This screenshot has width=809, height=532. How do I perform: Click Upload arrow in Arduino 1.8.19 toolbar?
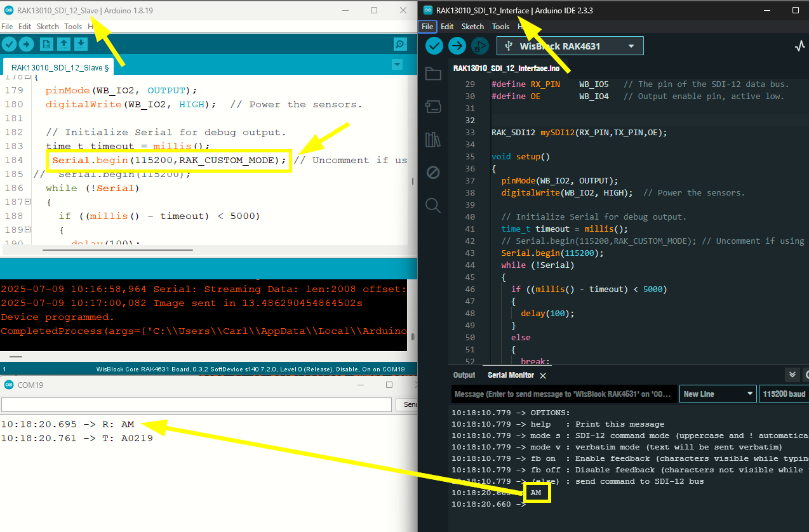(26, 44)
